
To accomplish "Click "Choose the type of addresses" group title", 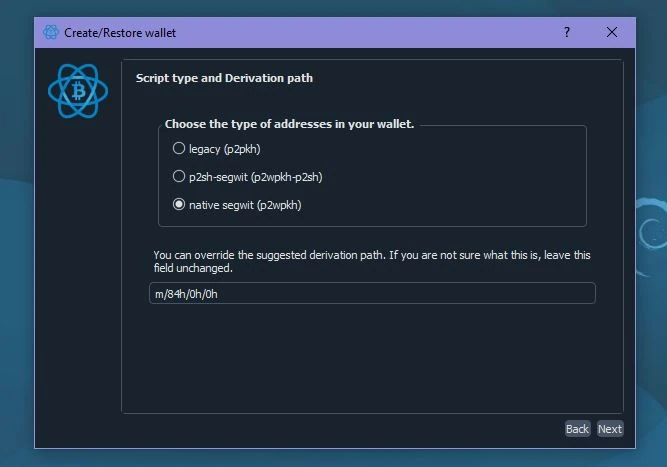I will (x=289, y=124).
